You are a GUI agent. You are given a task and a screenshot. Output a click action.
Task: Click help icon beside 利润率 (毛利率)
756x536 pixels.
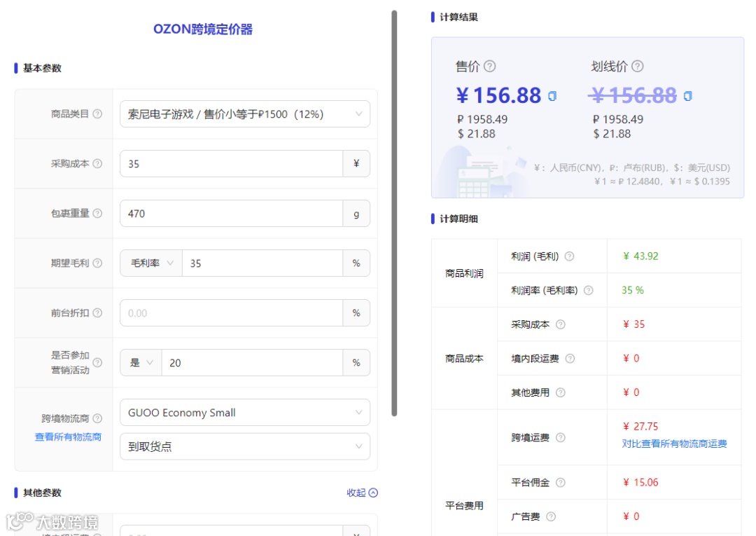click(x=588, y=291)
